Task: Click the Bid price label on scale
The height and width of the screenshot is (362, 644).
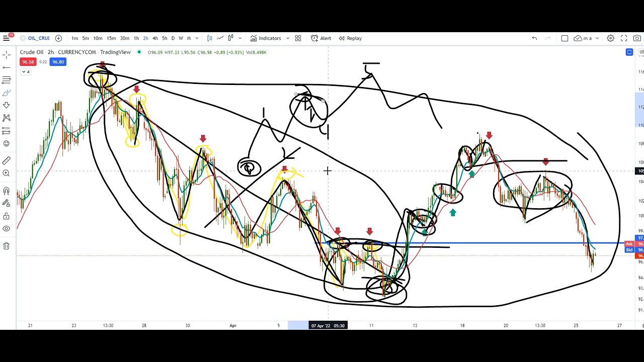Action: [629, 250]
